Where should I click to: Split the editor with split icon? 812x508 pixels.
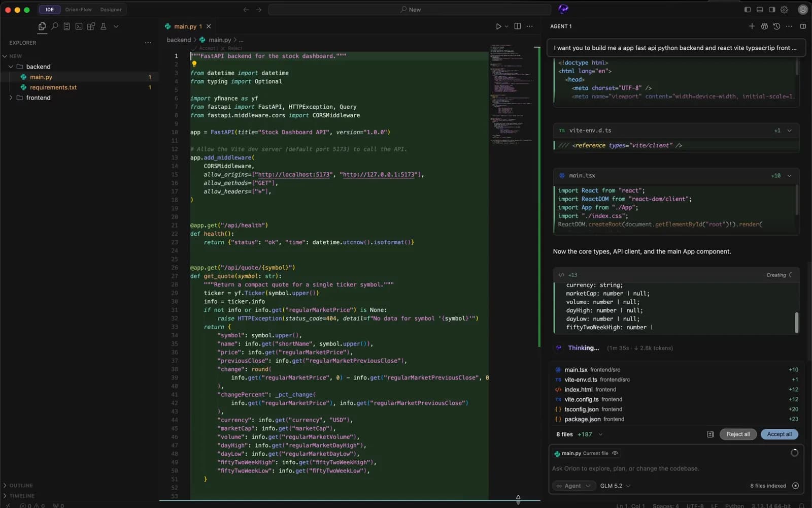[x=518, y=26]
